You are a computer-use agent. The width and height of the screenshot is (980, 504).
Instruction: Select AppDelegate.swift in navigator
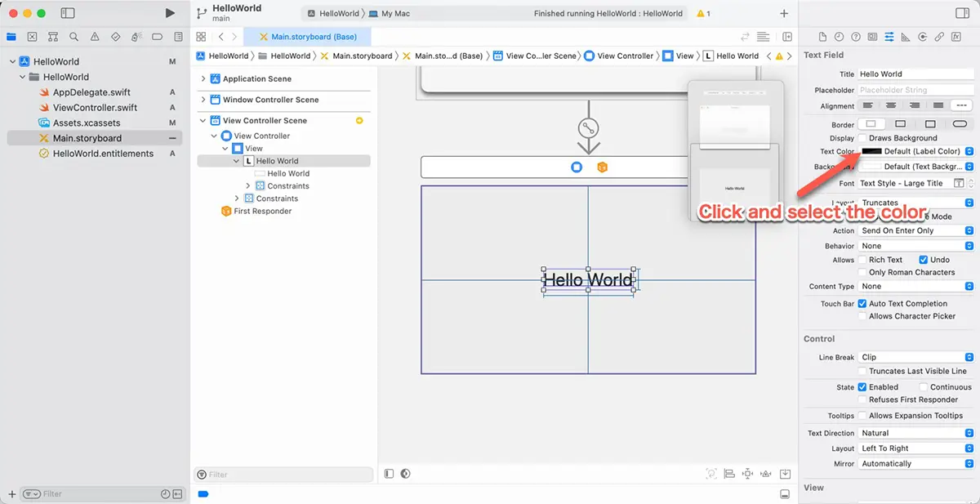[x=91, y=92]
